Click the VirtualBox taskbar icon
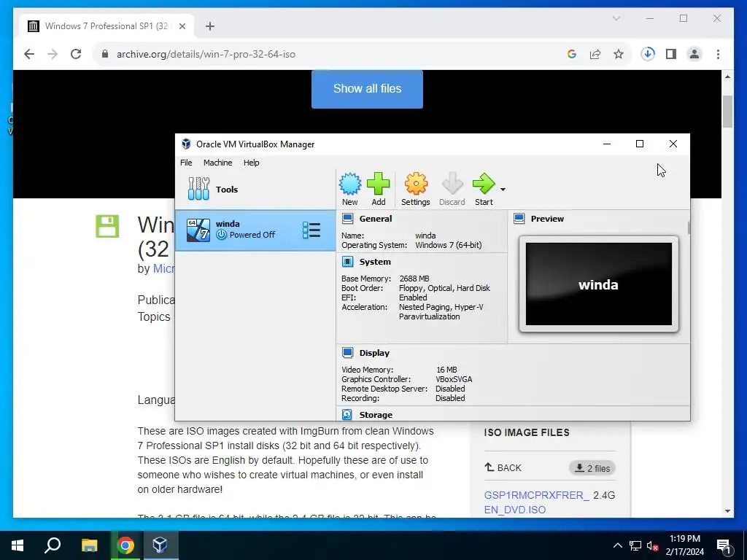The height and width of the screenshot is (560, 747). (160, 545)
